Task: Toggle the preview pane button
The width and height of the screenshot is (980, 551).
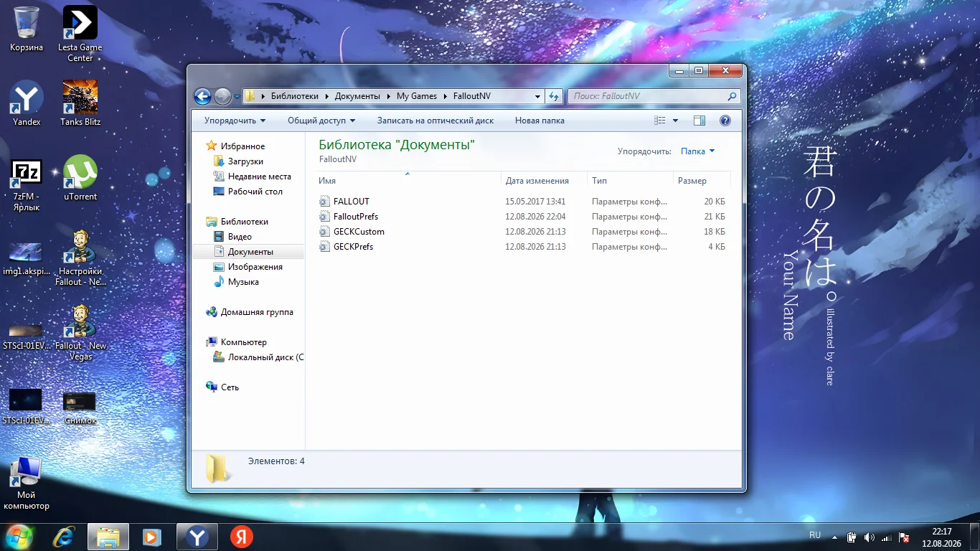Action: tap(700, 121)
